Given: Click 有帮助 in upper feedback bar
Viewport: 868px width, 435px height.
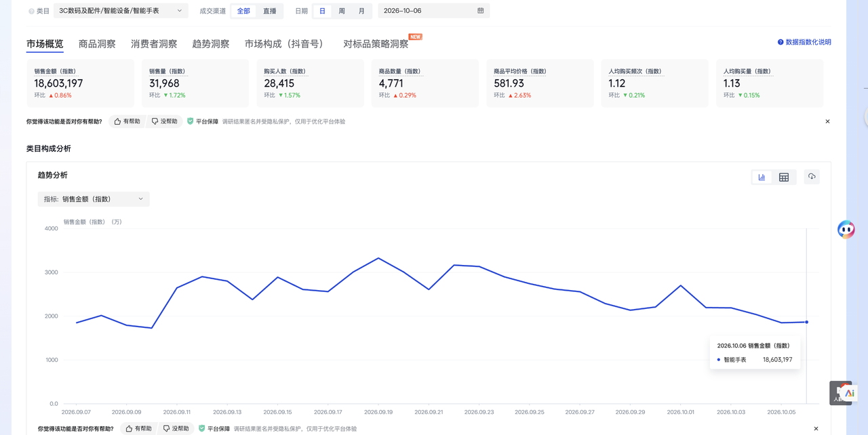Looking at the screenshot, I should tap(127, 121).
